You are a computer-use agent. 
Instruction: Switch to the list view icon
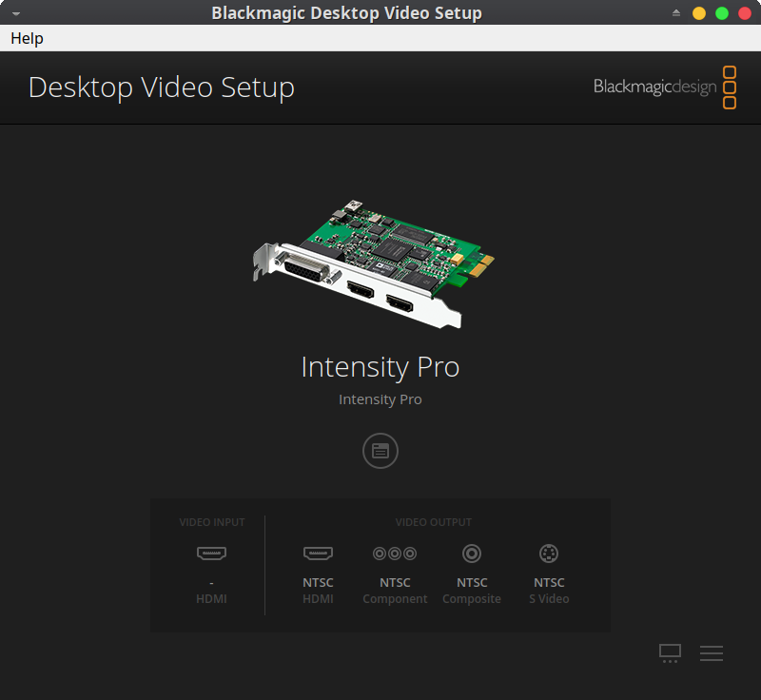click(x=712, y=652)
